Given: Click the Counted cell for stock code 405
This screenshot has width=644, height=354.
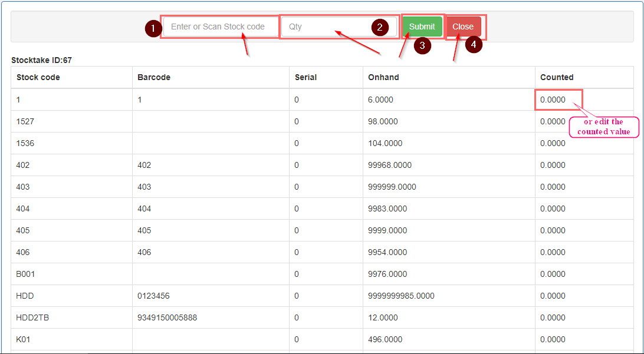Looking at the screenshot, I should (x=553, y=230).
